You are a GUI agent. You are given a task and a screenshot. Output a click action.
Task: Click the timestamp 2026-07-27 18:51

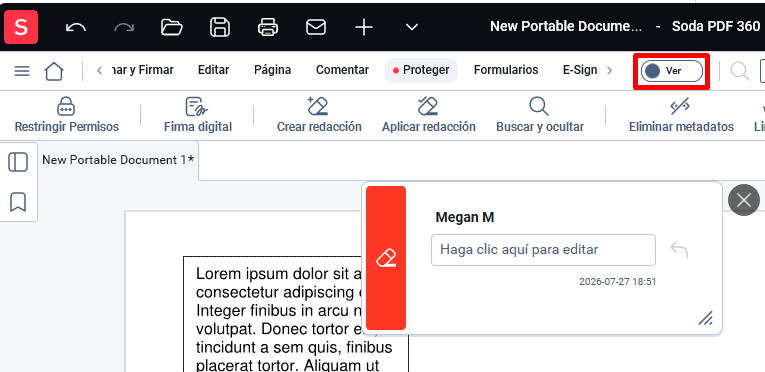point(617,282)
